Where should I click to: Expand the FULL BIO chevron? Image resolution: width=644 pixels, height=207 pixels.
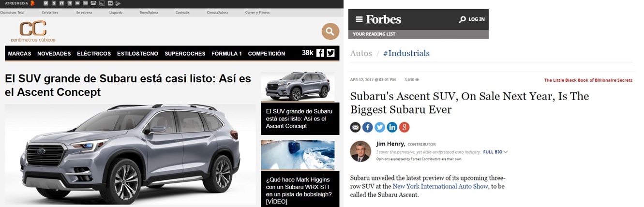(x=506, y=152)
